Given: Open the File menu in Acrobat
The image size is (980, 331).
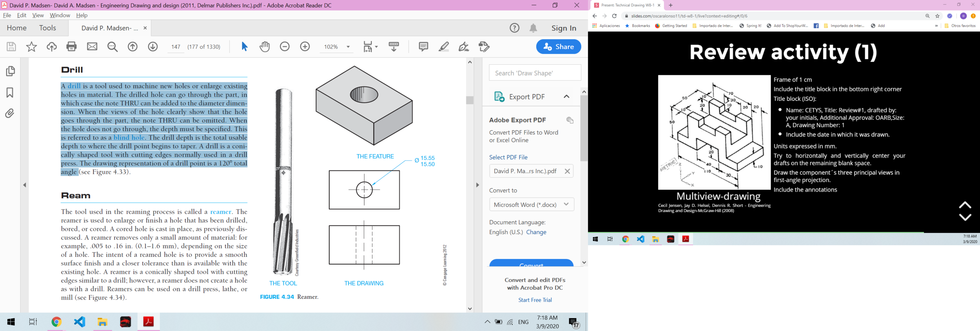Looking at the screenshot, I should click(x=7, y=15).
